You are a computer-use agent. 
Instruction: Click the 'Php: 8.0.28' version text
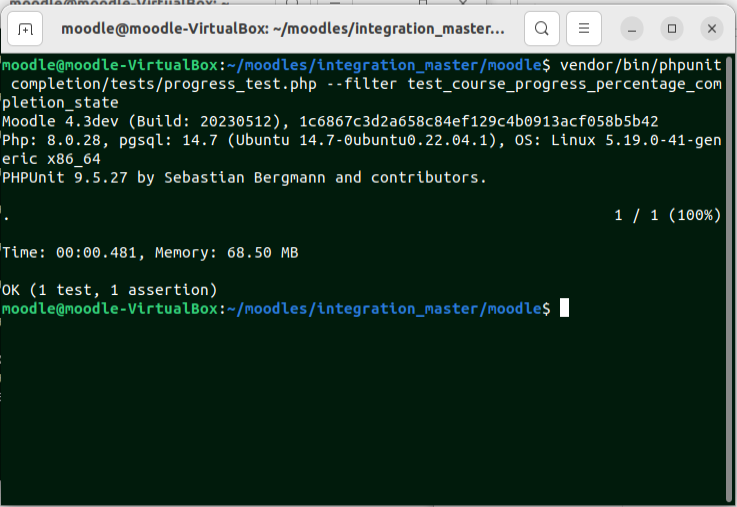[51, 140]
